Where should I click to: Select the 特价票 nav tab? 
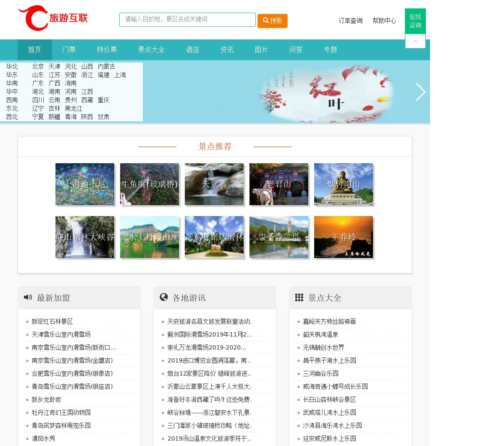point(107,50)
